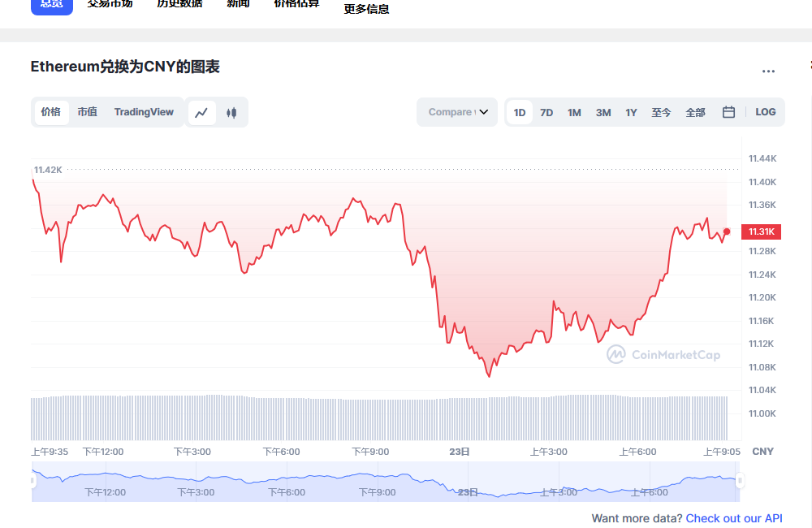
Task: Switch to candlestick chart icon
Action: (231, 112)
